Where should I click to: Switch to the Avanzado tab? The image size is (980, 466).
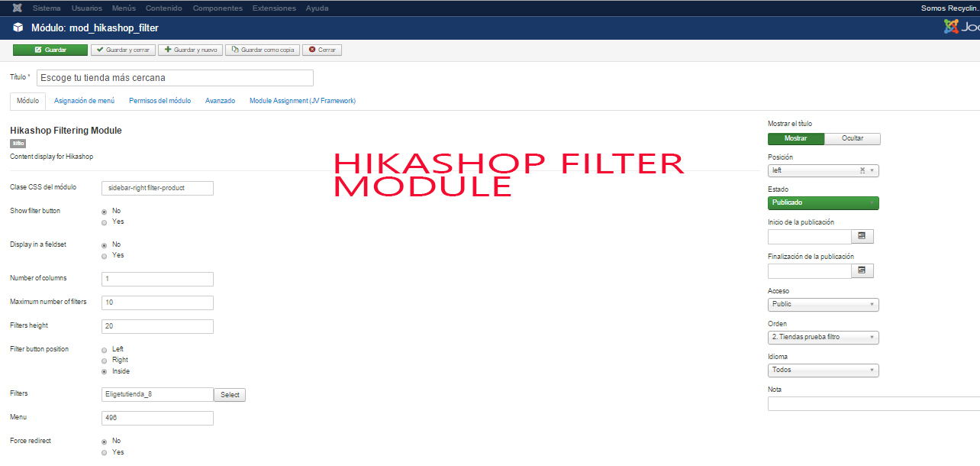point(220,101)
